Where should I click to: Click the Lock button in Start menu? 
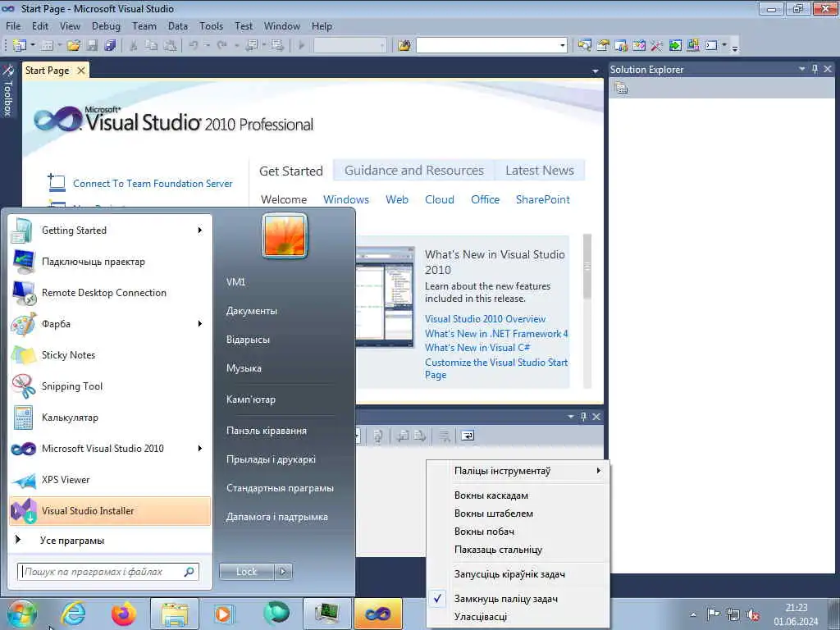click(246, 572)
